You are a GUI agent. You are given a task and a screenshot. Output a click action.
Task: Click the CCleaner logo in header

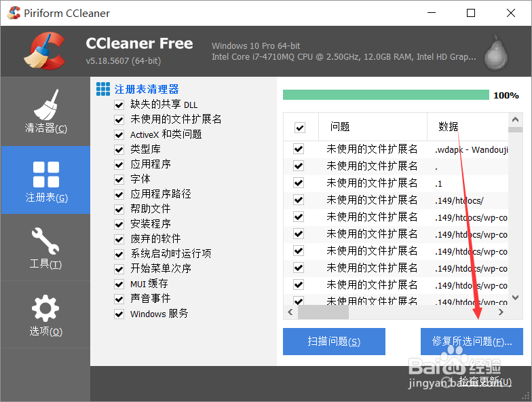[x=45, y=52]
